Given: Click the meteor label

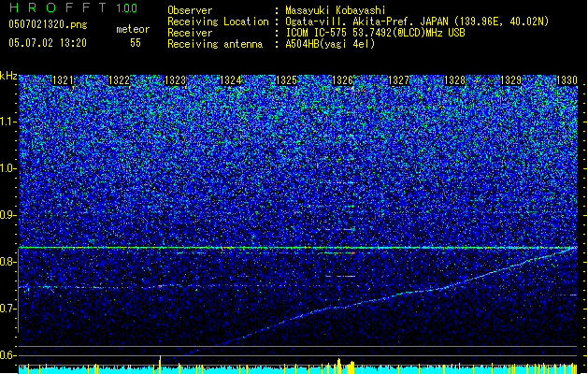Looking at the screenshot, I should point(133,29).
